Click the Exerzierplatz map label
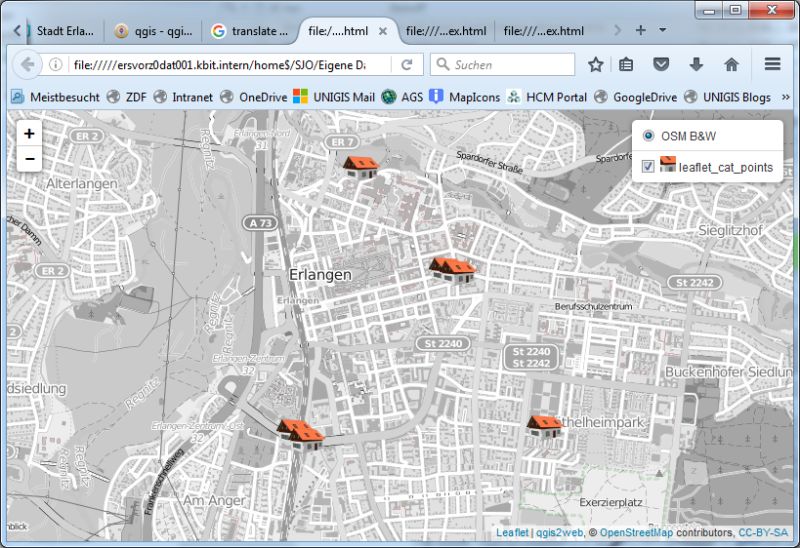The width and height of the screenshot is (800, 548). coord(611,503)
